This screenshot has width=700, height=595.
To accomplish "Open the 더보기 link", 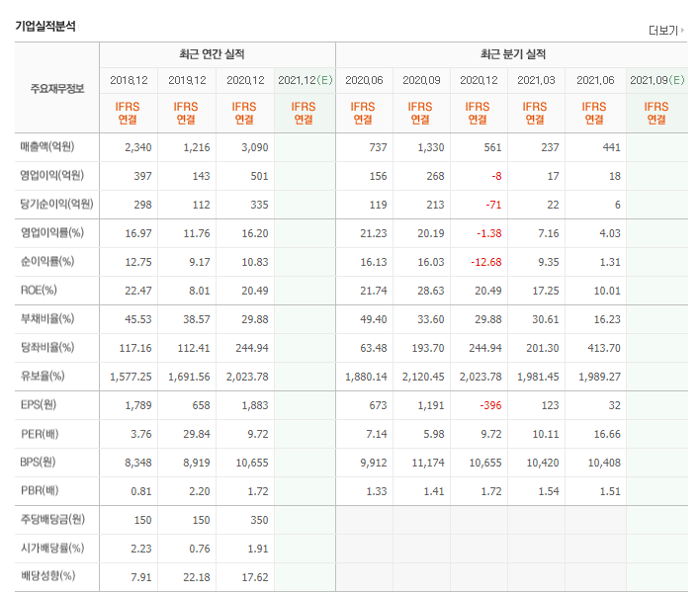I will point(666,31).
